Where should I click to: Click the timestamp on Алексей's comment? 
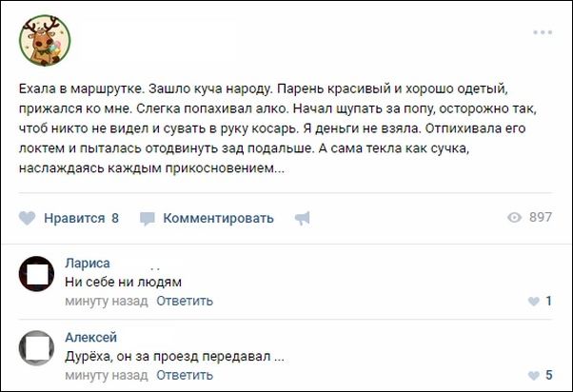[106, 375]
